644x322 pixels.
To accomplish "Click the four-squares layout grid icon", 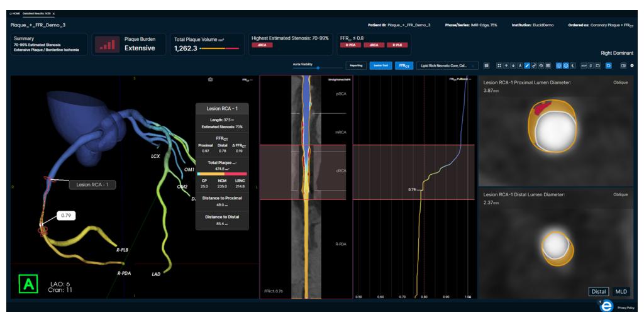I will pyautogui.click(x=499, y=65).
